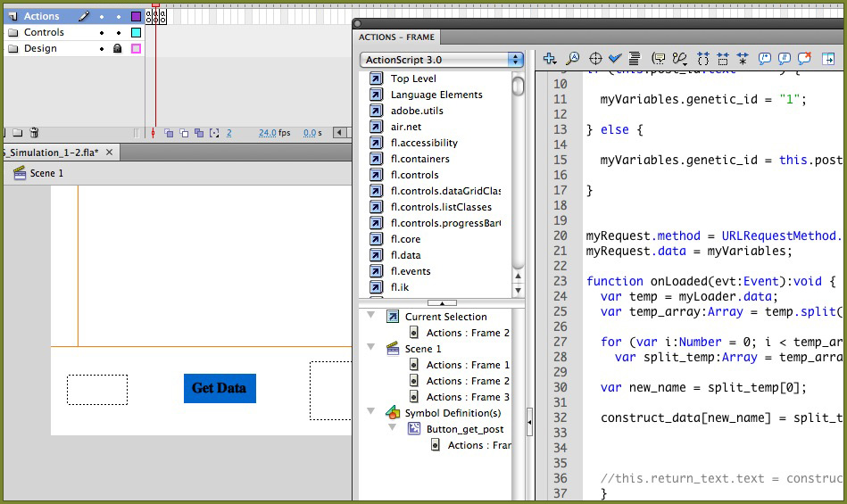Run Check syntax with the blue checkmark

(615, 59)
